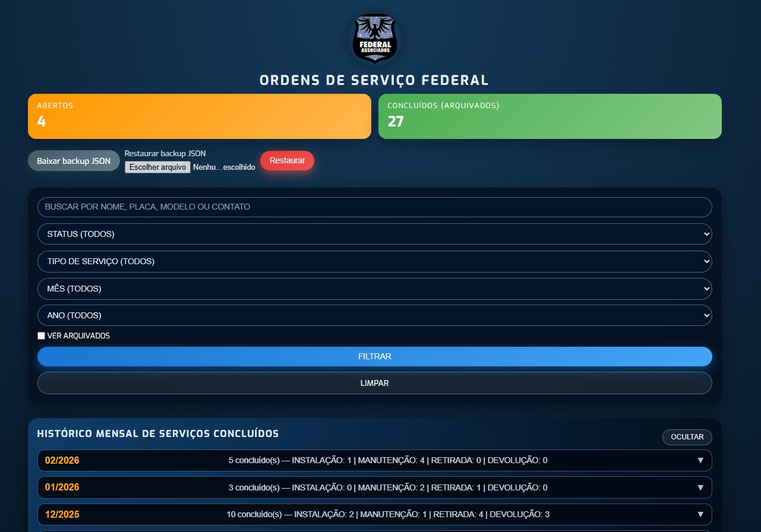Click the count 27 in Concluídos card
The image size is (761, 532).
click(x=396, y=122)
